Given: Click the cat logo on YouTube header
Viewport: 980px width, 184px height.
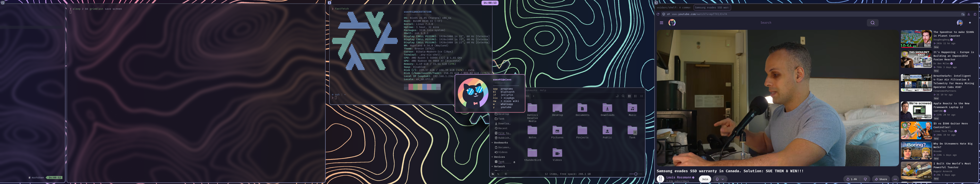Looking at the screenshot, I should [x=672, y=23].
